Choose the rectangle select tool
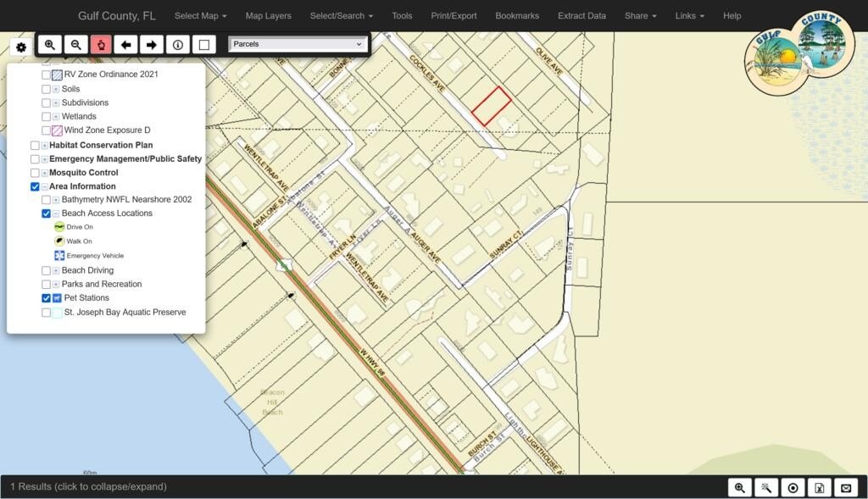The height and width of the screenshot is (499, 868). [x=203, y=45]
